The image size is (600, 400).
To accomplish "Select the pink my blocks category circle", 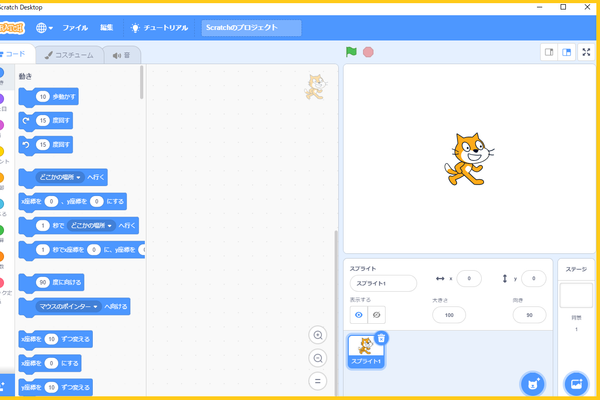I will coord(2,282).
